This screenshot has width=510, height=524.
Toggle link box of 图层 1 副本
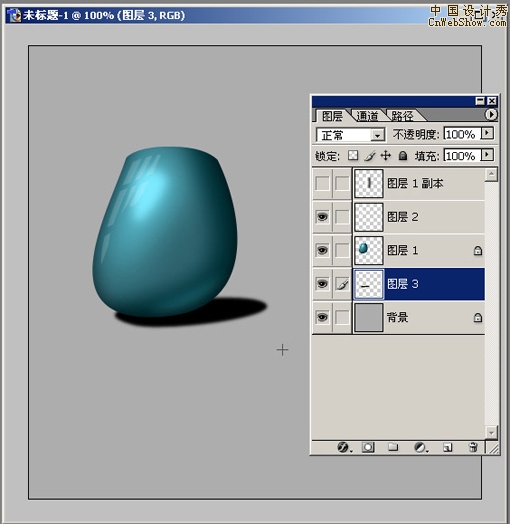tap(342, 183)
